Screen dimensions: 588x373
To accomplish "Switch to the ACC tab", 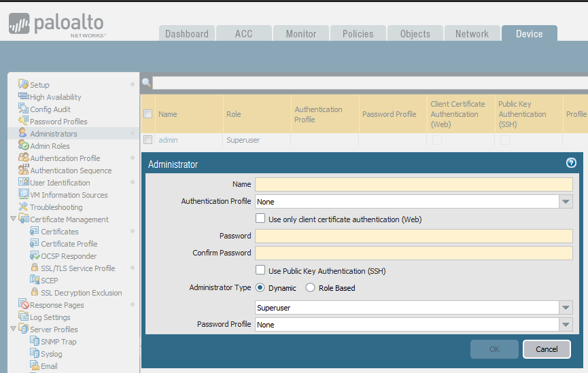I will click(x=244, y=33).
